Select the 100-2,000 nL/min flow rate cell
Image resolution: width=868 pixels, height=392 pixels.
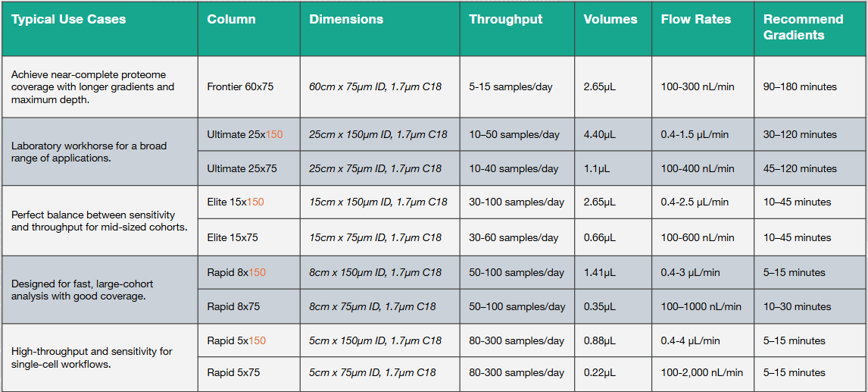coord(701,372)
